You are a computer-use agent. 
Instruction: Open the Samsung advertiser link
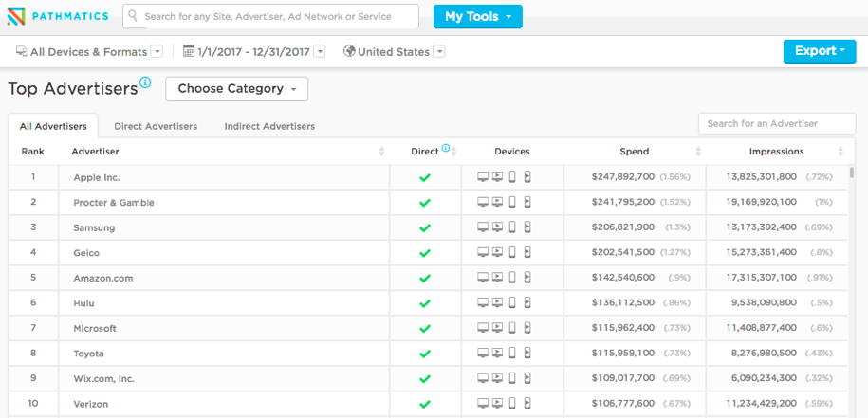point(94,227)
